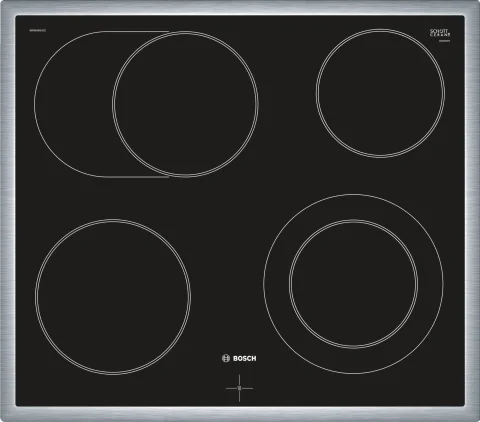Select the round part of the top-left extendable zone
The width and height of the screenshot is (480, 422).
tap(185, 104)
